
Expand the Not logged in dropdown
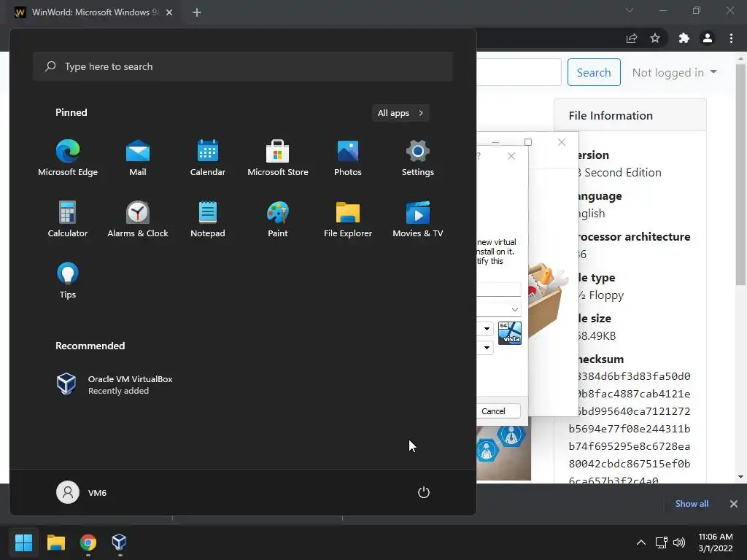[x=674, y=72]
